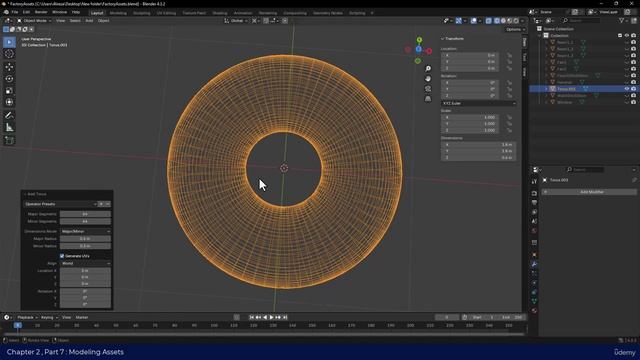Toggle viewport overlays button
Screen dimensions: 640x360
click(473, 20)
